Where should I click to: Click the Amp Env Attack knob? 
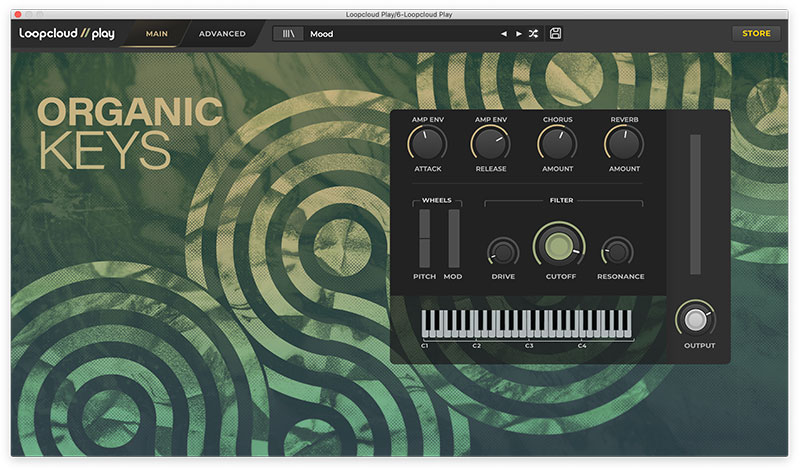(x=427, y=145)
